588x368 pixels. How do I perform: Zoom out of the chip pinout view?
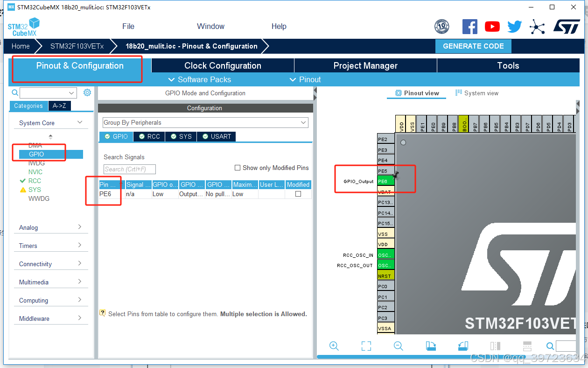(399, 346)
